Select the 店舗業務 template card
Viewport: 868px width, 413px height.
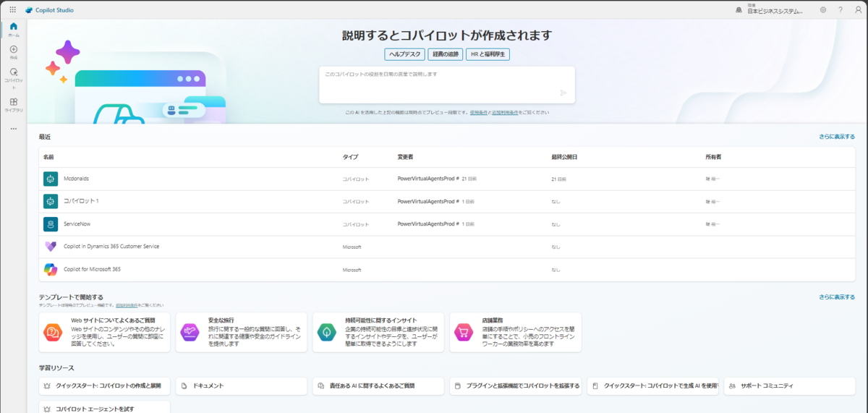[515, 332]
